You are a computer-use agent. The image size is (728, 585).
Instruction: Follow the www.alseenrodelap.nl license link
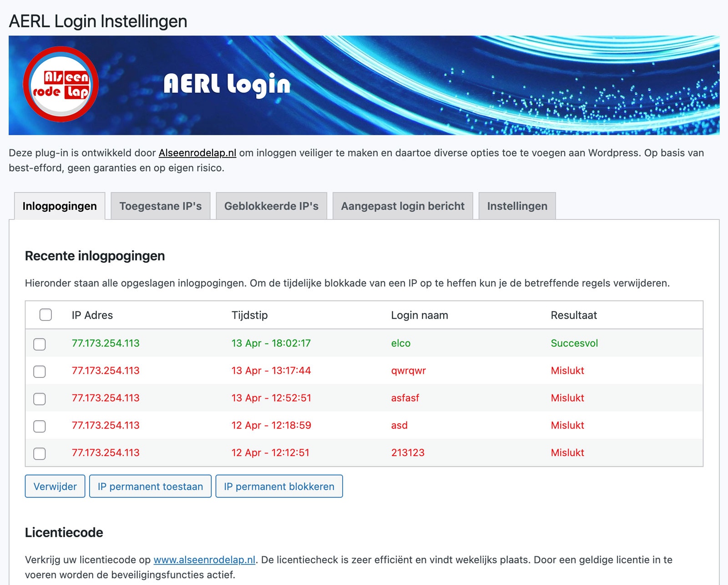[x=204, y=560]
